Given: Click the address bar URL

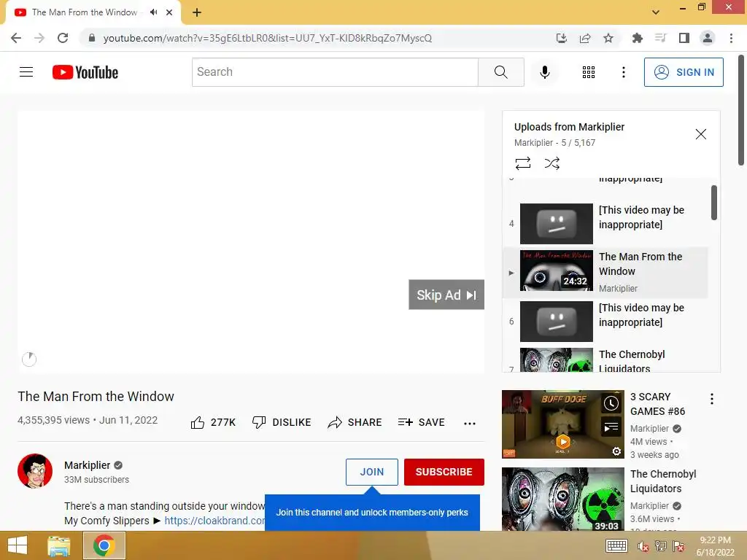Looking at the screenshot, I should pyautogui.click(x=267, y=38).
